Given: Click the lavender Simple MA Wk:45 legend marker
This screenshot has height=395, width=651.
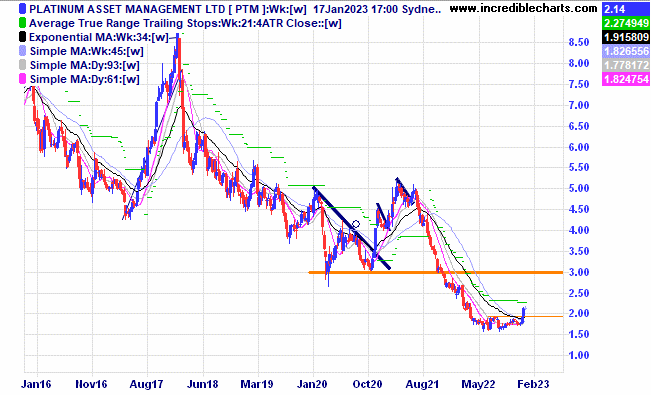Looking at the screenshot, I should (22, 51).
